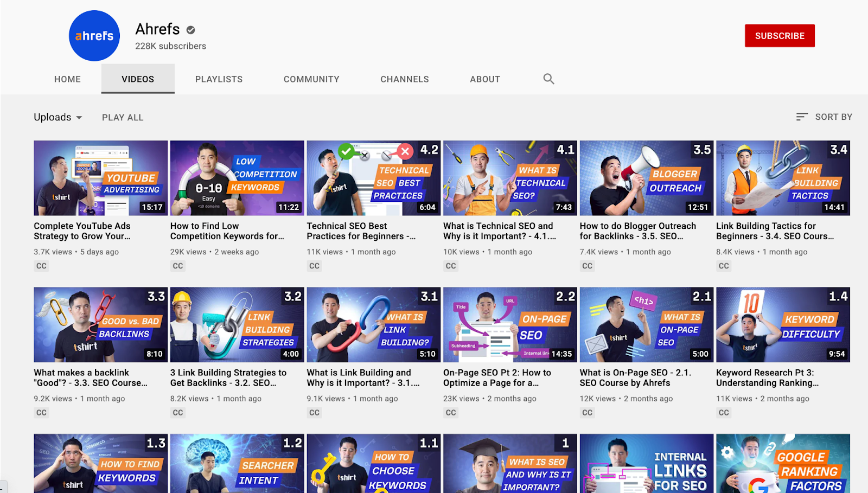Image resolution: width=868 pixels, height=493 pixels.
Task: Play the What Is SEO and Why thumbnail
Action: coord(510,464)
